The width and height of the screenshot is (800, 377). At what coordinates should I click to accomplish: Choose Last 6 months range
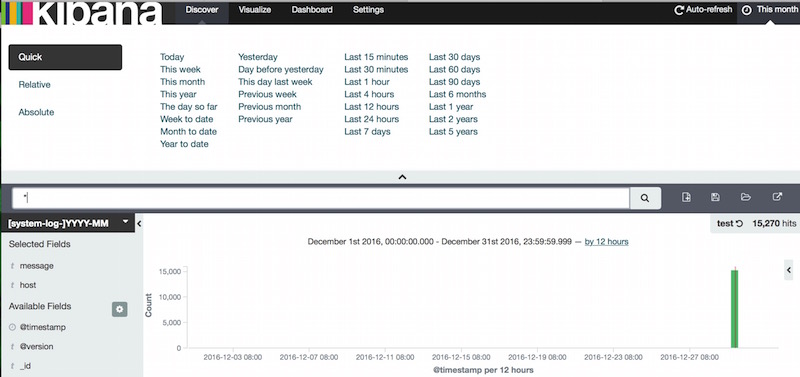(458, 94)
